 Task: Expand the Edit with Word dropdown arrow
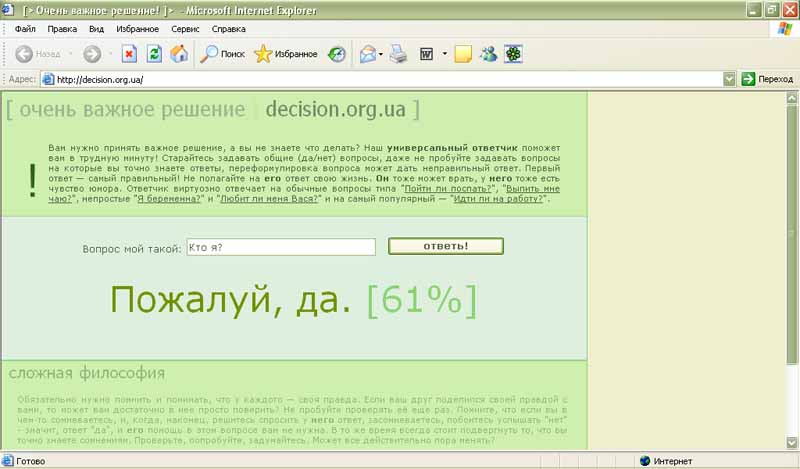[x=444, y=54]
